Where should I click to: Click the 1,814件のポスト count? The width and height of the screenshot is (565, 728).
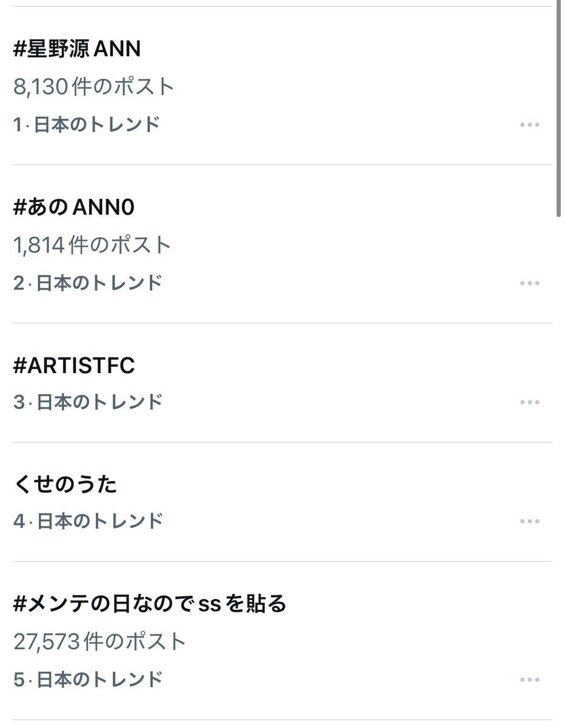click(92, 245)
